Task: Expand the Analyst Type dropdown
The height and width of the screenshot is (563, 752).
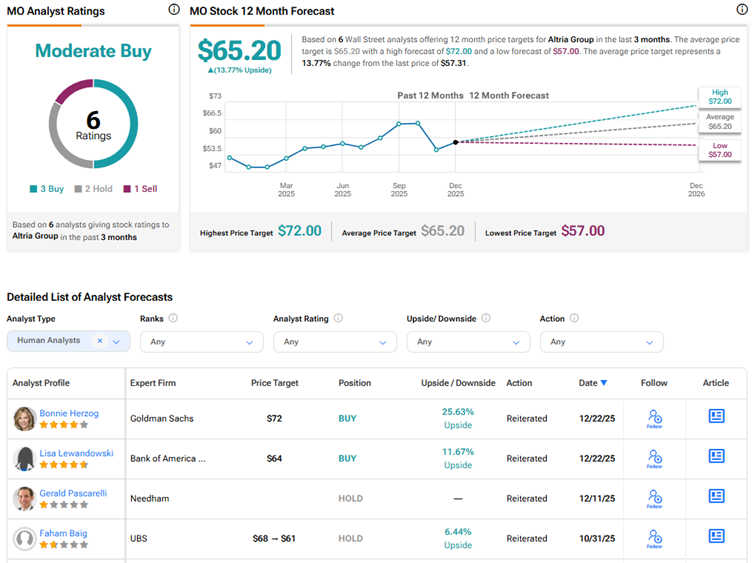Action: tap(117, 341)
